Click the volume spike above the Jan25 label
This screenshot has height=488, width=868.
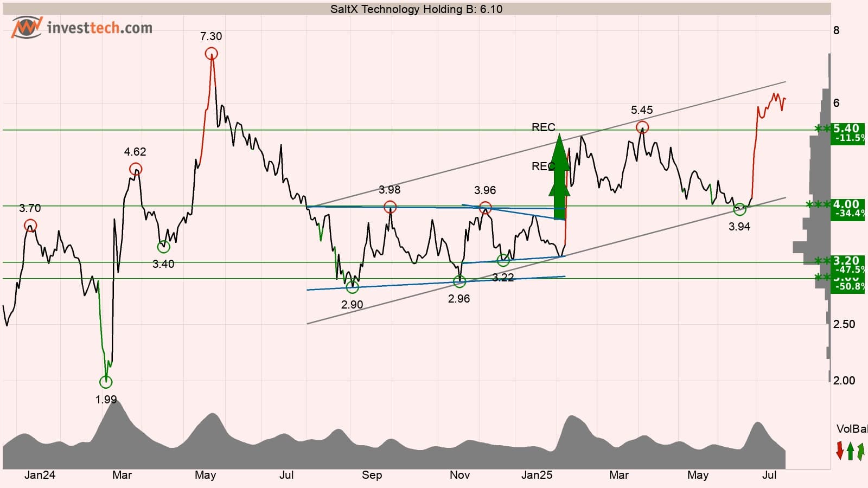(x=573, y=442)
